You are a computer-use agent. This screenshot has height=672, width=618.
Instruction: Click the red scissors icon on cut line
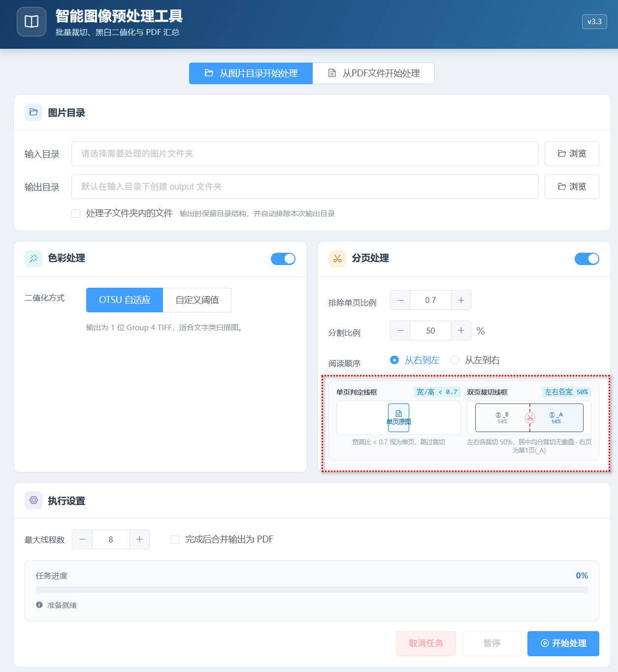530,418
